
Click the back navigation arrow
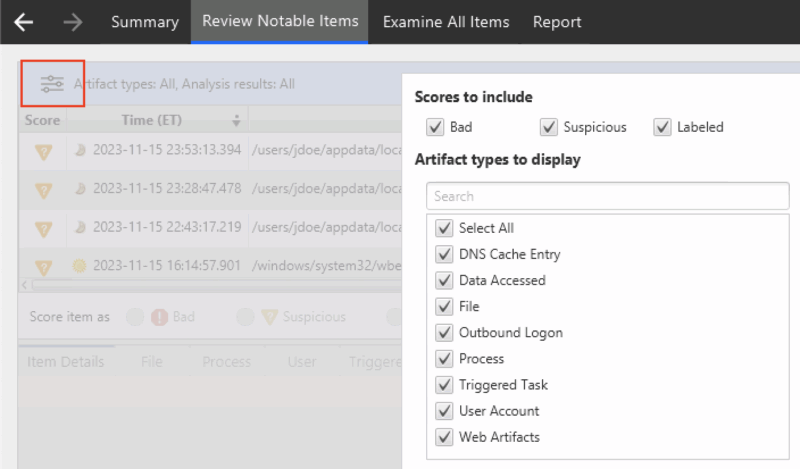click(24, 22)
